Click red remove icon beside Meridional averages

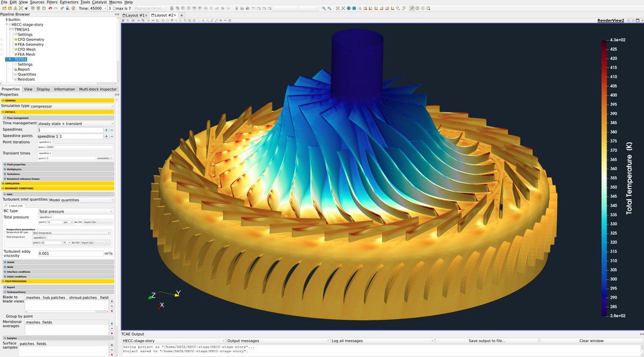click(112, 333)
